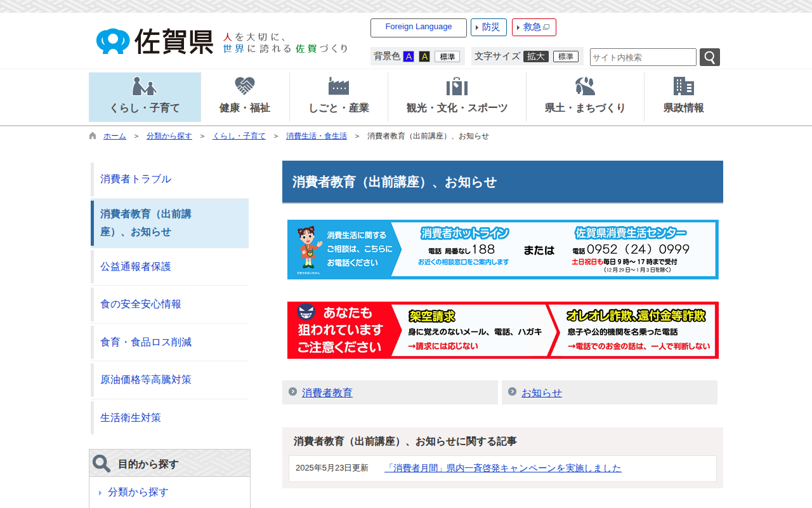Open the 消費者月間 campaign article link
Viewport: 812px width, 508px height.
click(503, 468)
